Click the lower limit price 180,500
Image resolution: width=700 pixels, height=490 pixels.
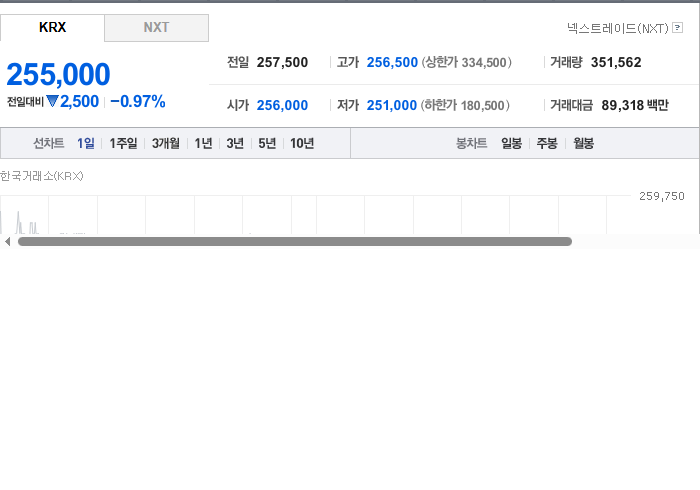[x=482, y=106]
